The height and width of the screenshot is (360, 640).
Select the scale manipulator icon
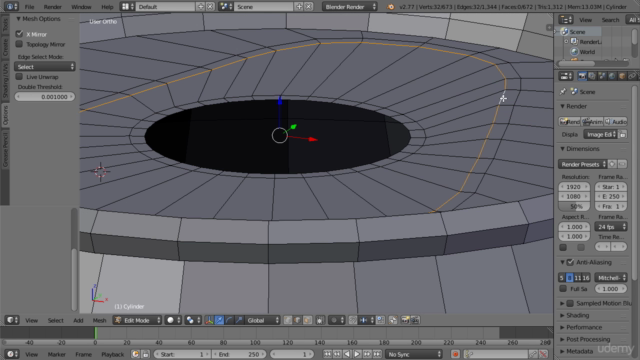pyautogui.click(x=239, y=320)
